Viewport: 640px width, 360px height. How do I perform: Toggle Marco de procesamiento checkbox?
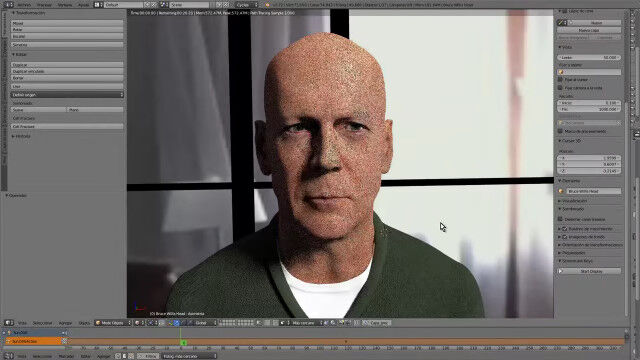coord(560,131)
